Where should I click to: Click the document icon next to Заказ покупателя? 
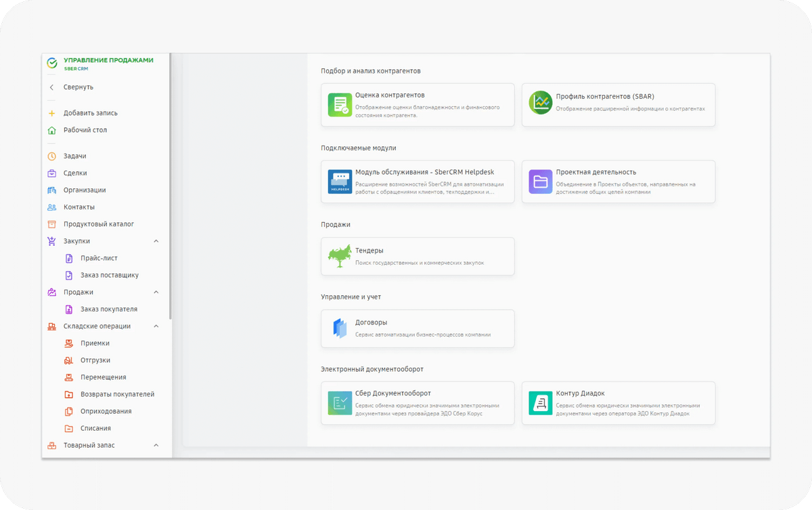click(x=68, y=309)
